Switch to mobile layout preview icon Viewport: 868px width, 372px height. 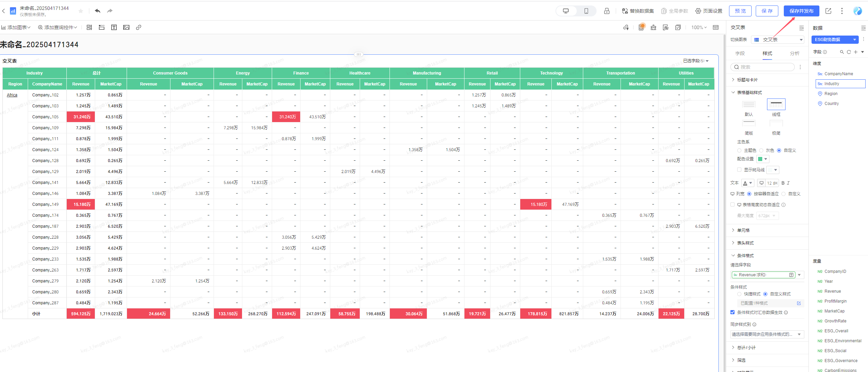pyautogui.click(x=586, y=11)
